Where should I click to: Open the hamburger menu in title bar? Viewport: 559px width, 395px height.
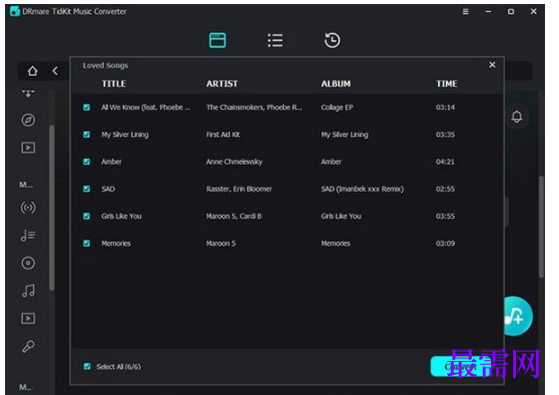pyautogui.click(x=466, y=11)
